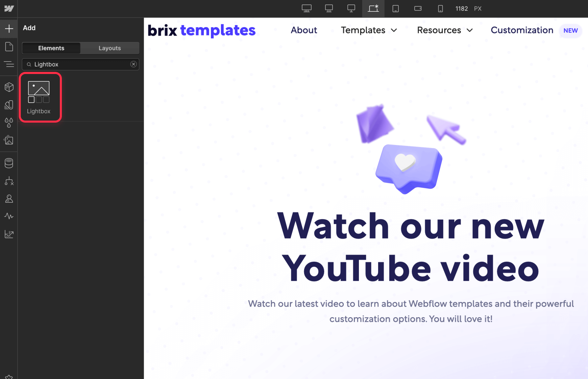Screen dimensions: 588x379
Task: Select the paragraph about Webflow templates
Action: pyautogui.click(x=411, y=311)
